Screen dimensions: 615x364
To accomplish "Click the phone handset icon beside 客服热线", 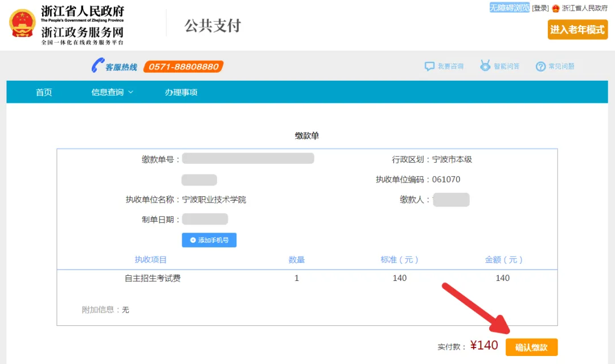I will point(97,66).
